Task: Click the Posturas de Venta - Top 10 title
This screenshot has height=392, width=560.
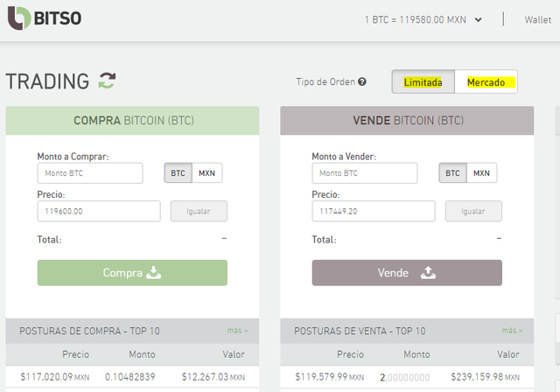Action: (x=360, y=331)
